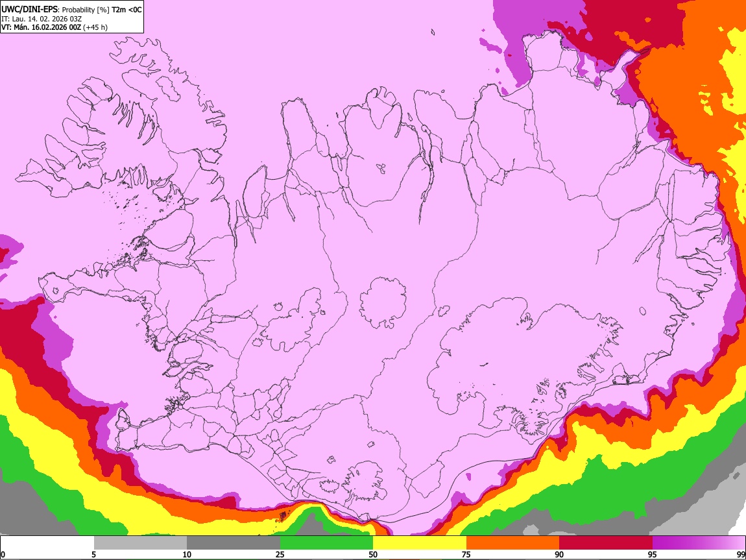Image resolution: width=746 pixels, height=560 pixels.
Task: Click the green 25-50 legend swatch
Action: [326, 543]
